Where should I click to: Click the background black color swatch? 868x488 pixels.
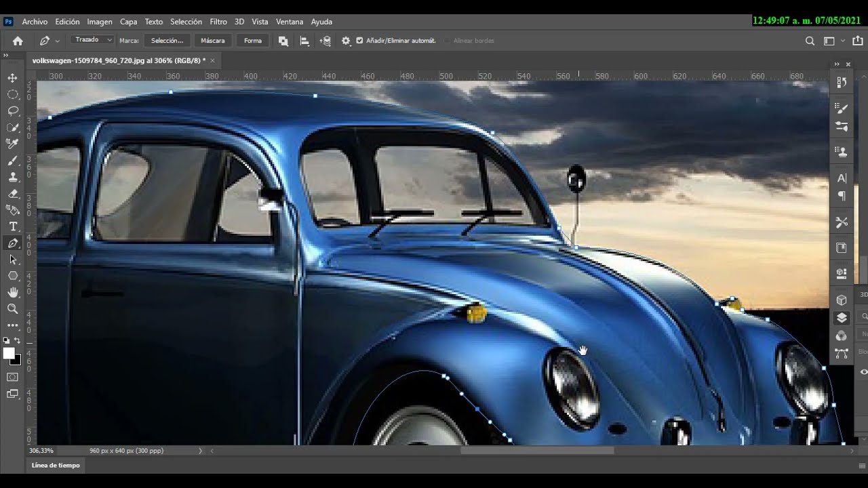tap(16, 361)
